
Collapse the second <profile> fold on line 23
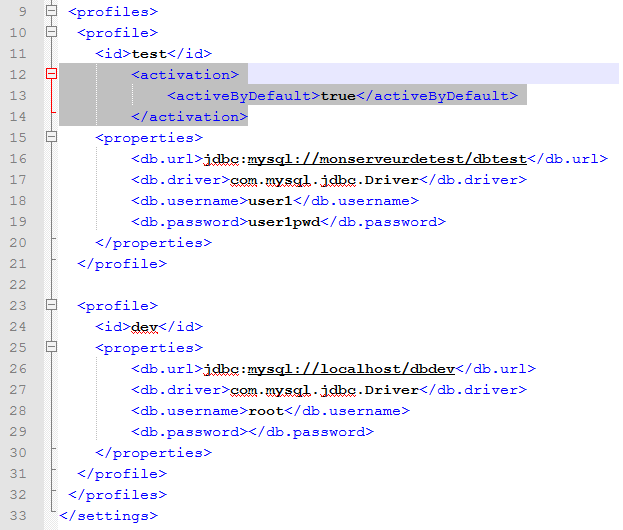[52, 305]
